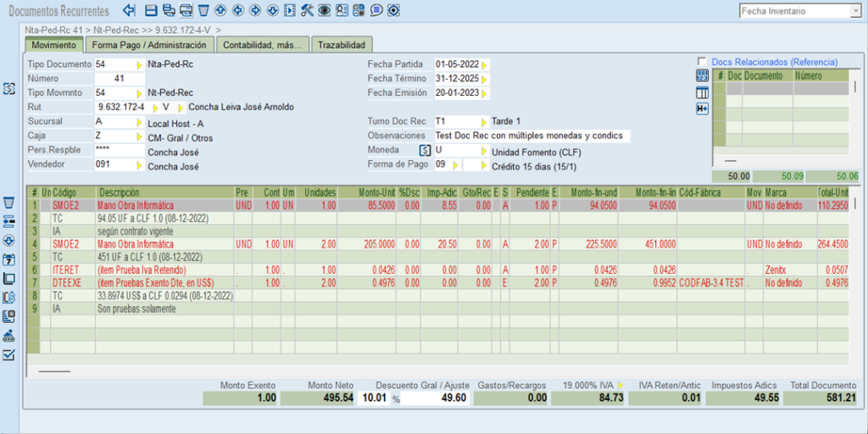Click the trash bin icon in top toolbar
Image resolution: width=868 pixels, height=434 pixels.
click(x=203, y=10)
